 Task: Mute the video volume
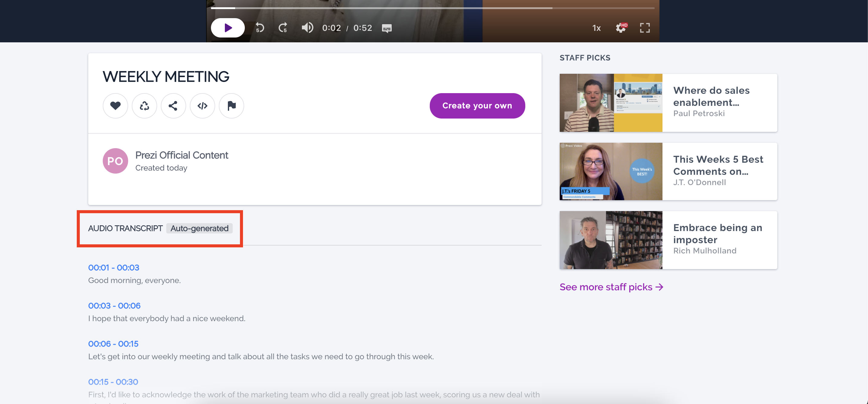click(307, 28)
